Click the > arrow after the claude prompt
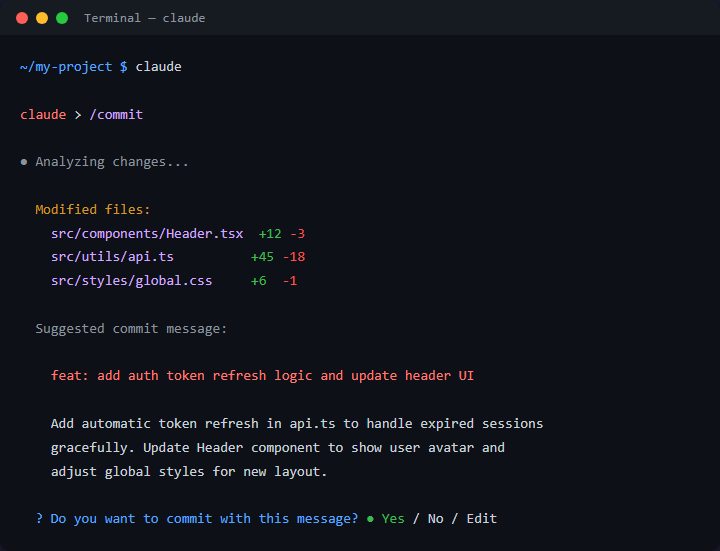The width and height of the screenshot is (720, 551). 78,115
